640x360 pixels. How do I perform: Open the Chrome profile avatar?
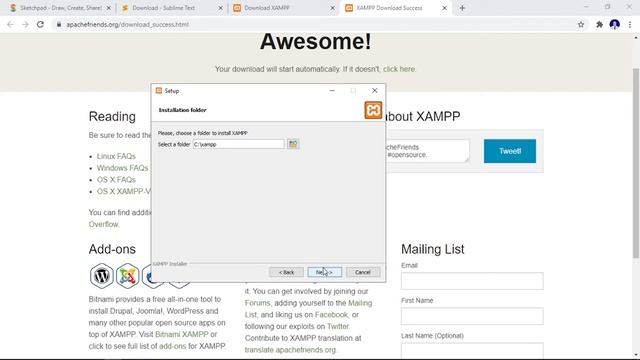pos(615,24)
